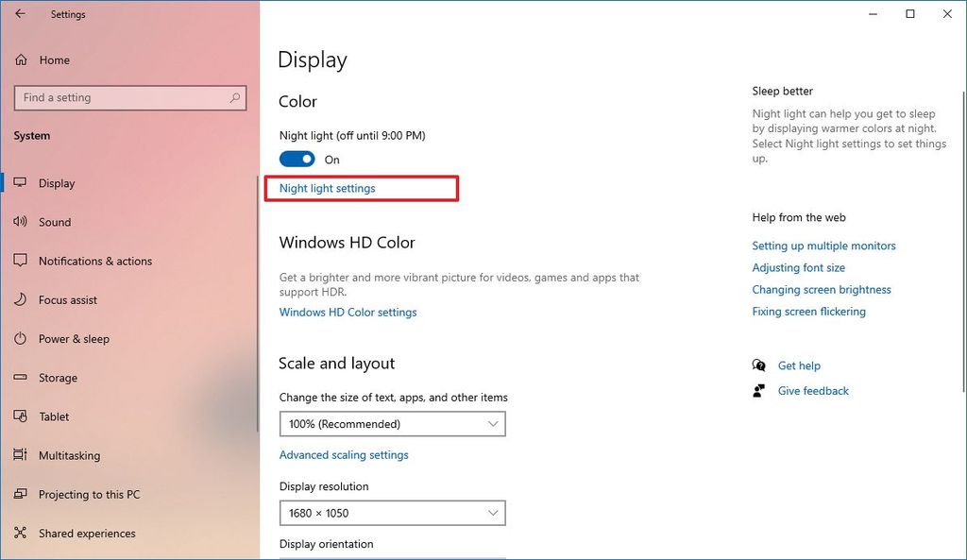Open Power & sleep settings icon

point(20,338)
